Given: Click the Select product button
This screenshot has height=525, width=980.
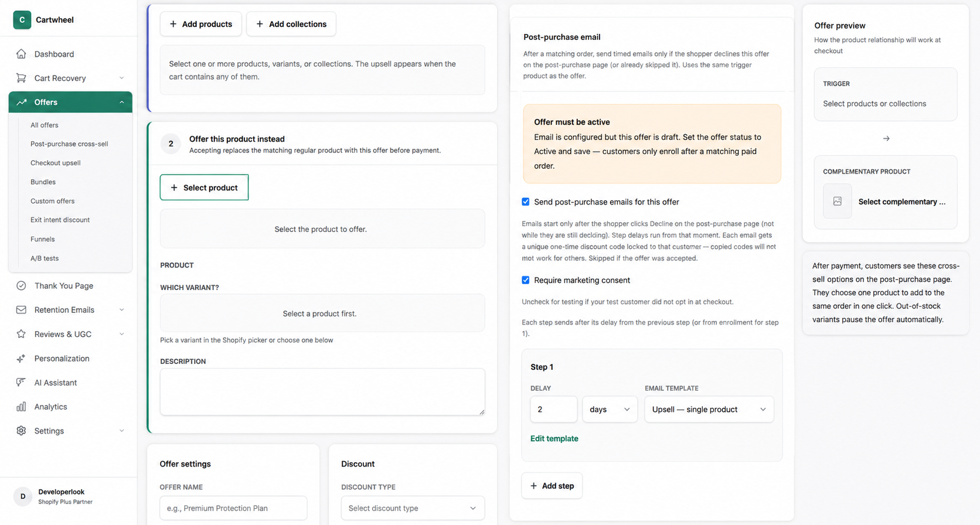Looking at the screenshot, I should tap(204, 187).
